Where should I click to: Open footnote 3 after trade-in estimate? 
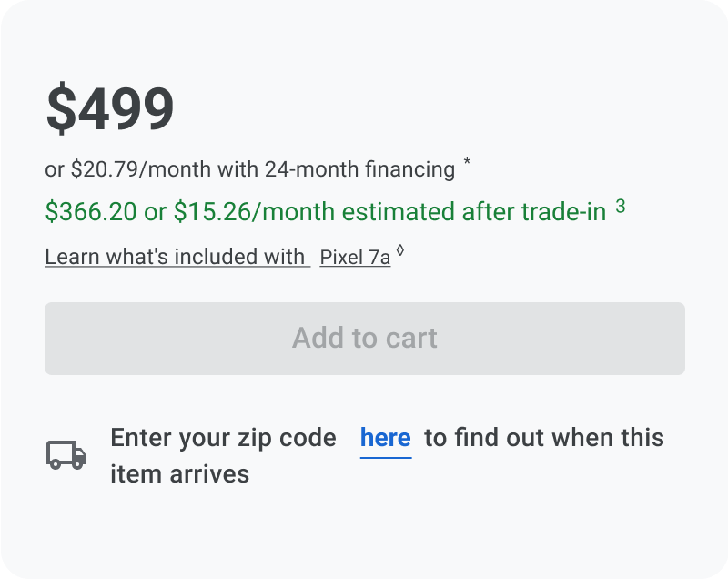(621, 206)
